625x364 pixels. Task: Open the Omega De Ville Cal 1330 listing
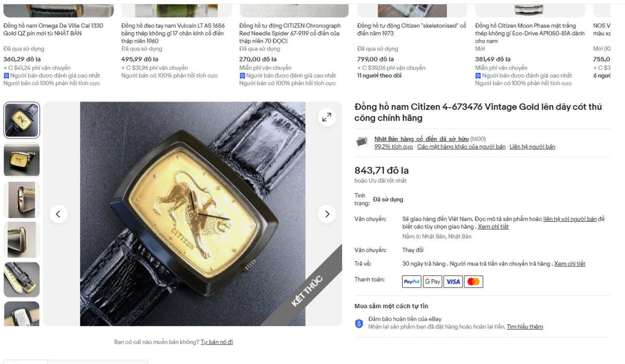pos(53,30)
